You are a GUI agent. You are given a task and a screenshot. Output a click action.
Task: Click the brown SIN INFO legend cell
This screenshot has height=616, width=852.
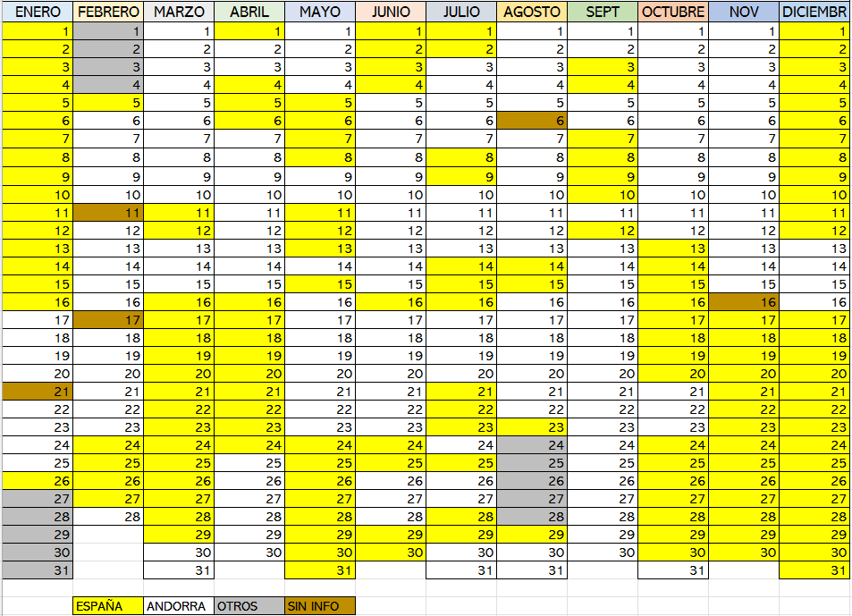(320, 605)
